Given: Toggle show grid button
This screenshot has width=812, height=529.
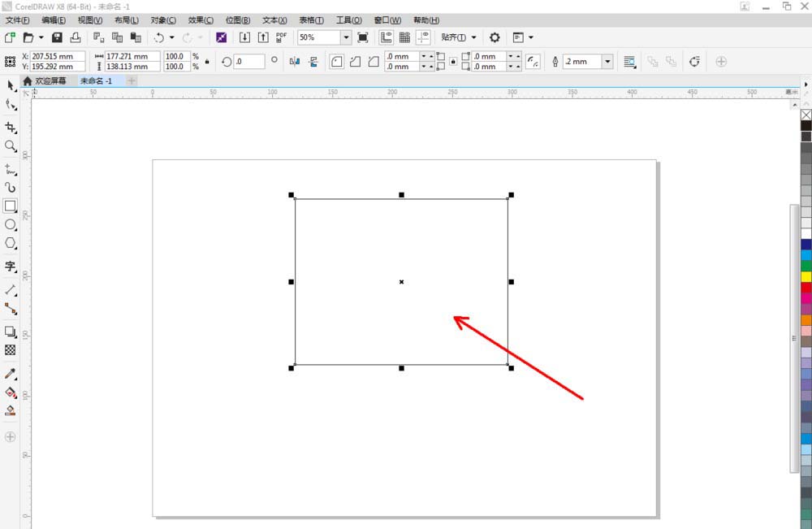Looking at the screenshot, I should pyautogui.click(x=404, y=37).
